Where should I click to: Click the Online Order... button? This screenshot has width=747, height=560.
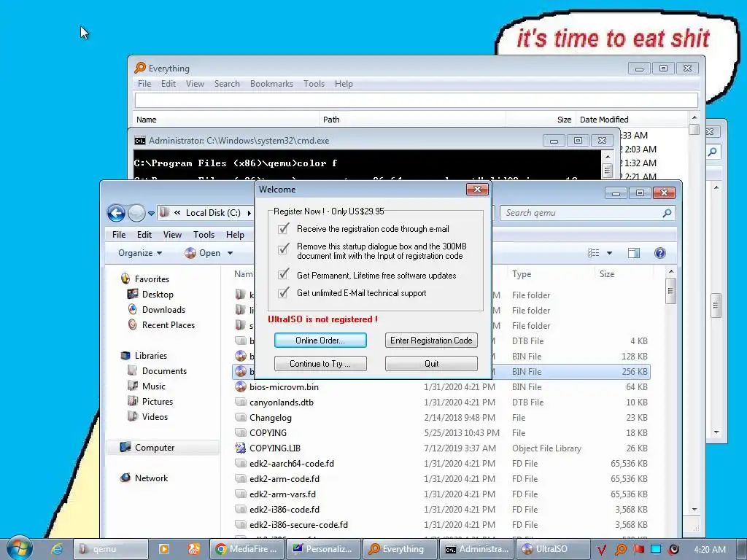(x=320, y=341)
